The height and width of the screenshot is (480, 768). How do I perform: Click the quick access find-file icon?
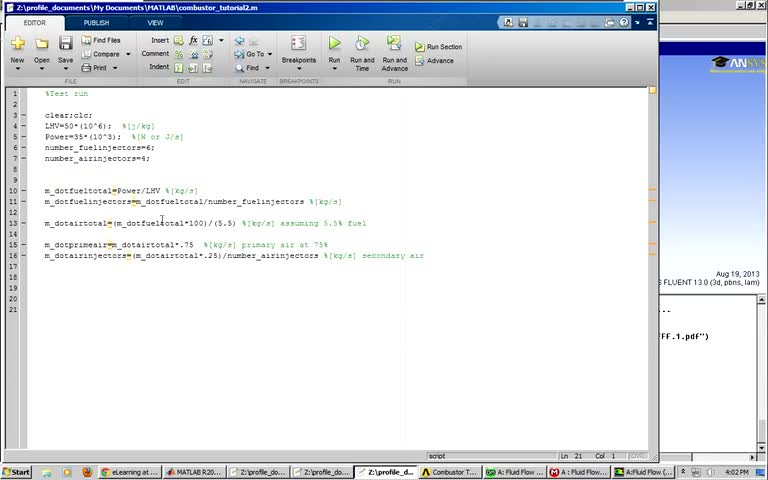(509, 23)
